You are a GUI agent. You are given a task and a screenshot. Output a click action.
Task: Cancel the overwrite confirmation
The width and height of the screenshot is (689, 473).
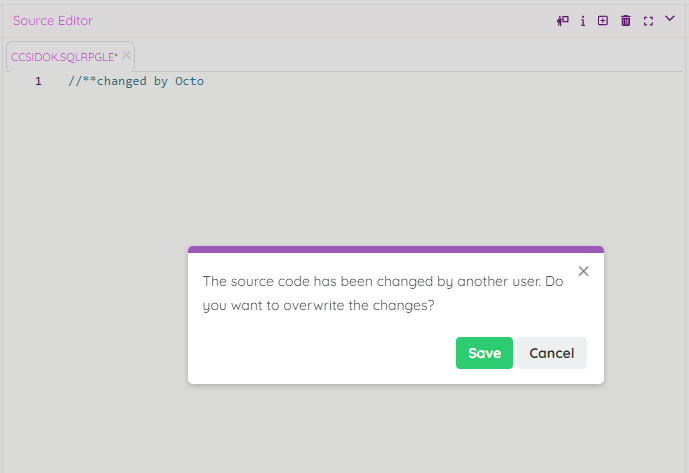(x=551, y=353)
